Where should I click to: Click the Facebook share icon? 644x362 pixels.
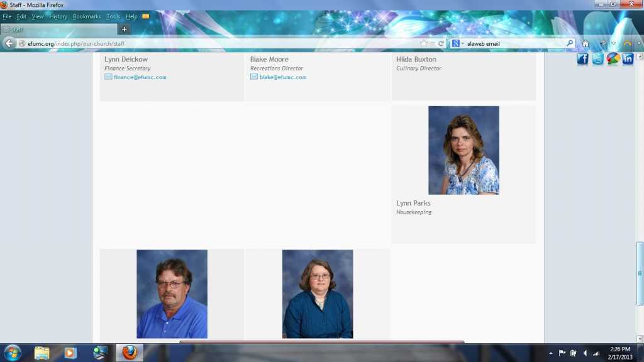point(582,59)
